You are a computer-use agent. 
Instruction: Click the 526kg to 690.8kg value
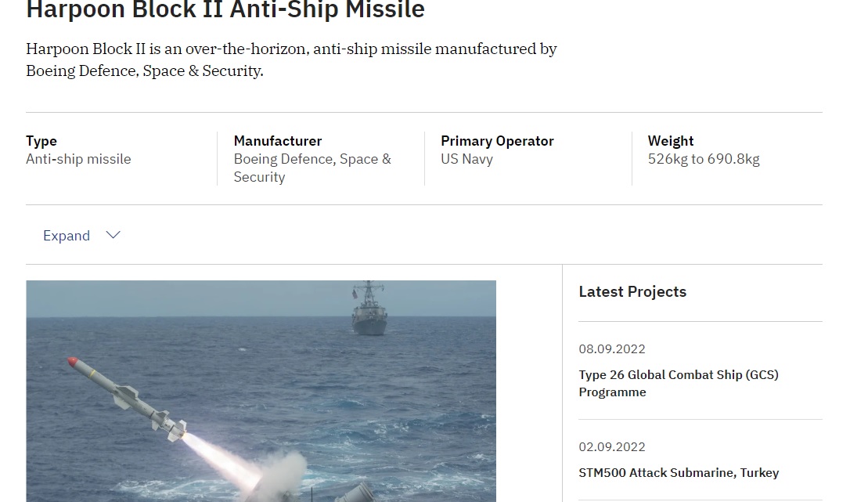[x=704, y=159]
